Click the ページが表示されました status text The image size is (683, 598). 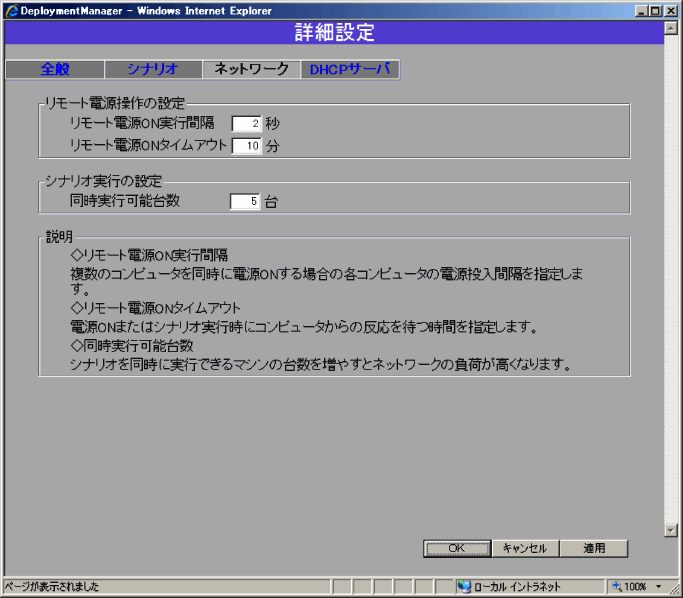pyautogui.click(x=52, y=587)
